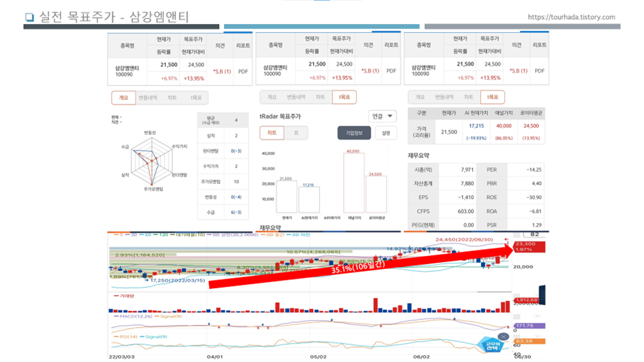
Task: Close the MACD indicator pane with its X
Action: [537, 316]
